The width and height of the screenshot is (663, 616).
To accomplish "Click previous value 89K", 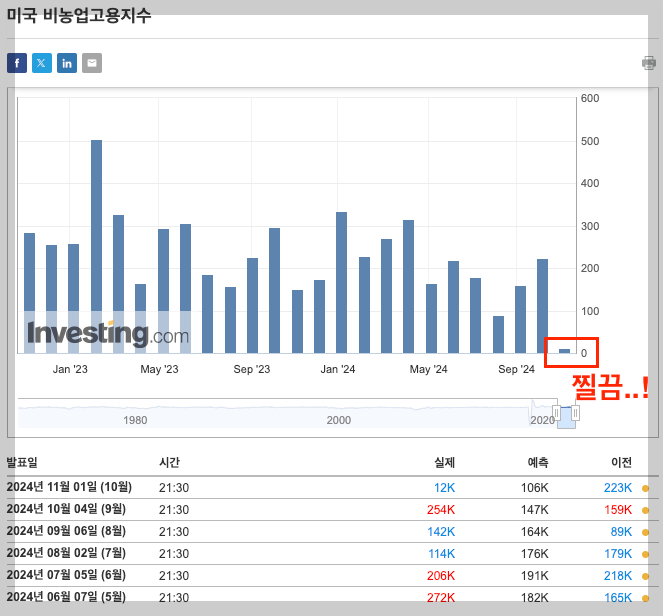I will tap(621, 532).
